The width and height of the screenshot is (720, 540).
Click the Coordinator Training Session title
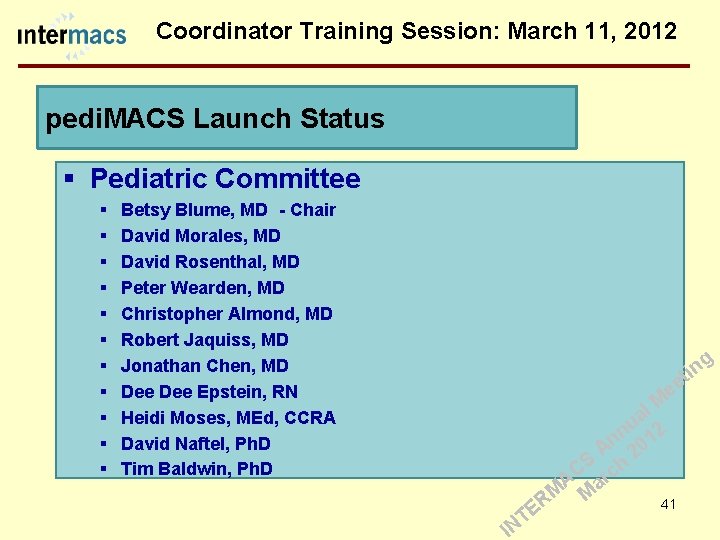click(x=417, y=31)
